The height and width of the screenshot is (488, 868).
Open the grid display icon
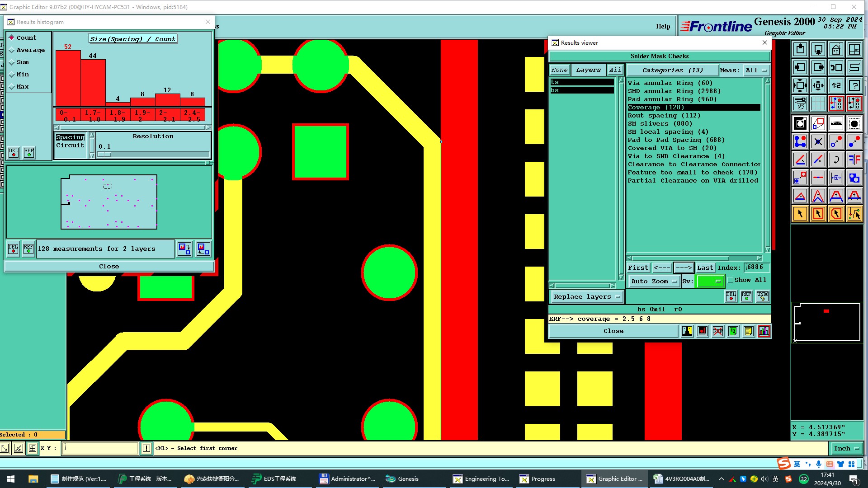pyautogui.click(x=818, y=103)
